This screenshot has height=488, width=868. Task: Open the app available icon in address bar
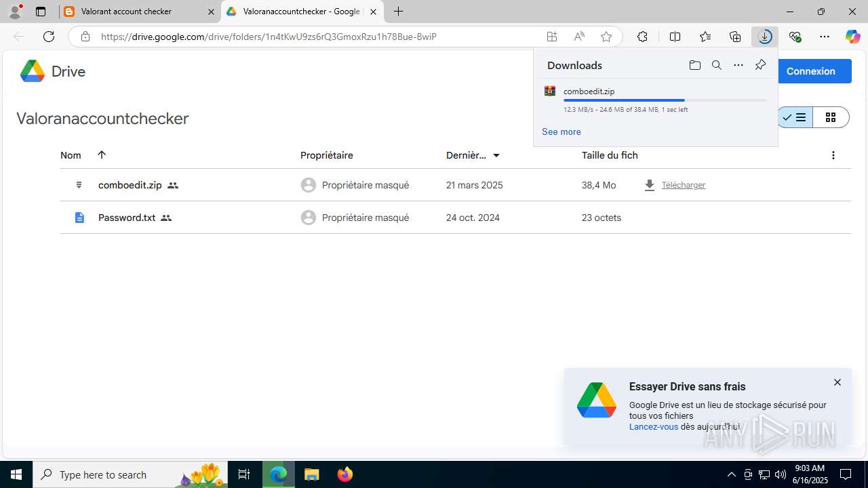coord(552,37)
